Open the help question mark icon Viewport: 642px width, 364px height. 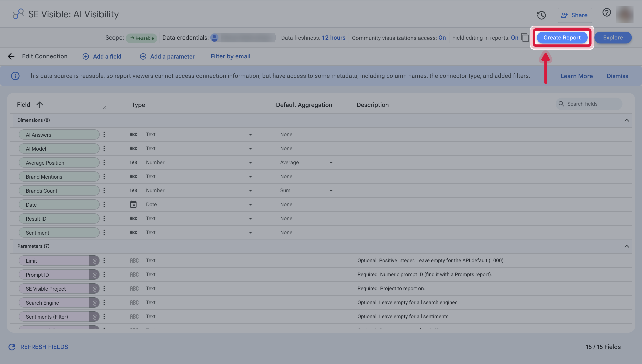pos(607,12)
